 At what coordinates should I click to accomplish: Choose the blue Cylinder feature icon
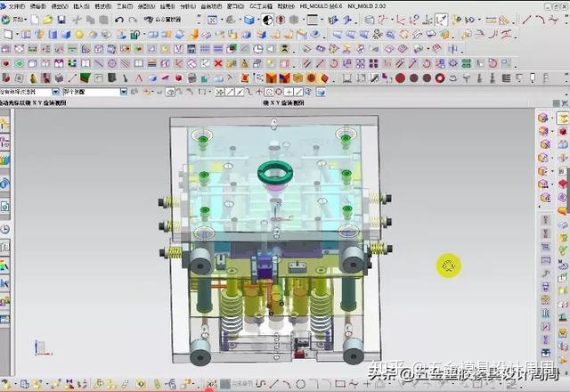tap(53, 35)
